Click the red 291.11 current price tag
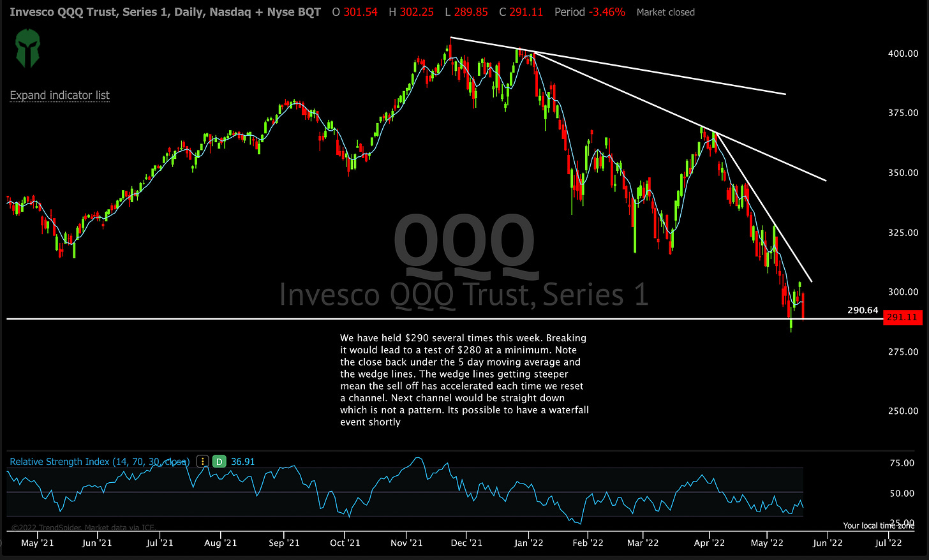The height and width of the screenshot is (560, 929). [902, 317]
